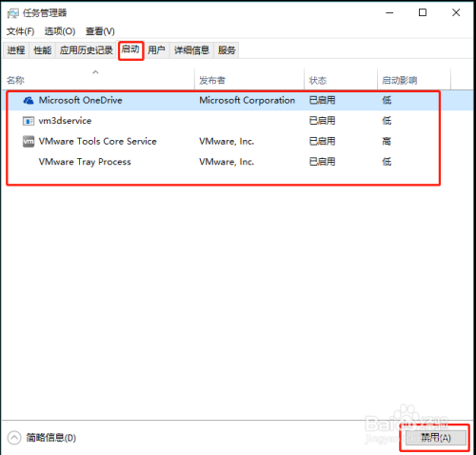Collapse to 简略信息(D) view
The width and height of the screenshot is (476, 455).
pyautogui.click(x=42, y=438)
